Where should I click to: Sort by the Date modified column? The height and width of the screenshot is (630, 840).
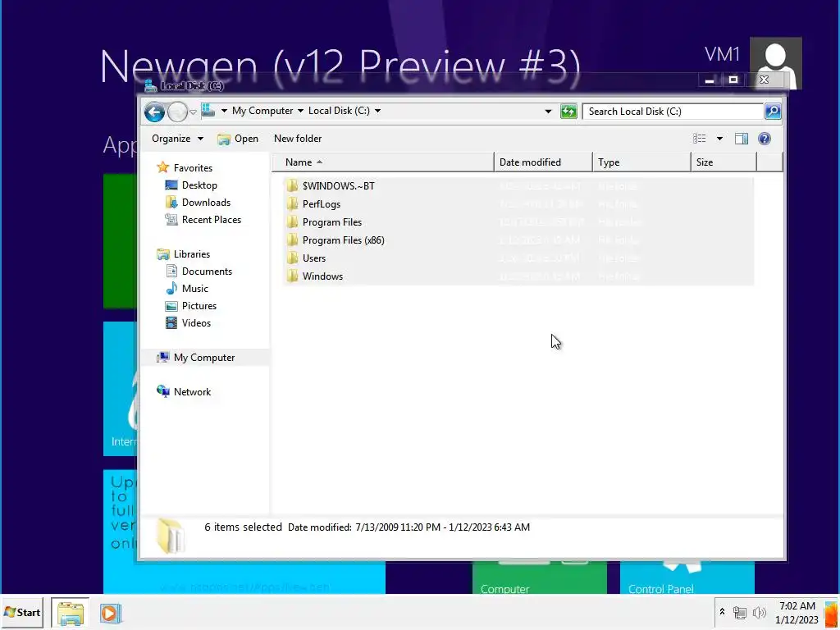[543, 162]
